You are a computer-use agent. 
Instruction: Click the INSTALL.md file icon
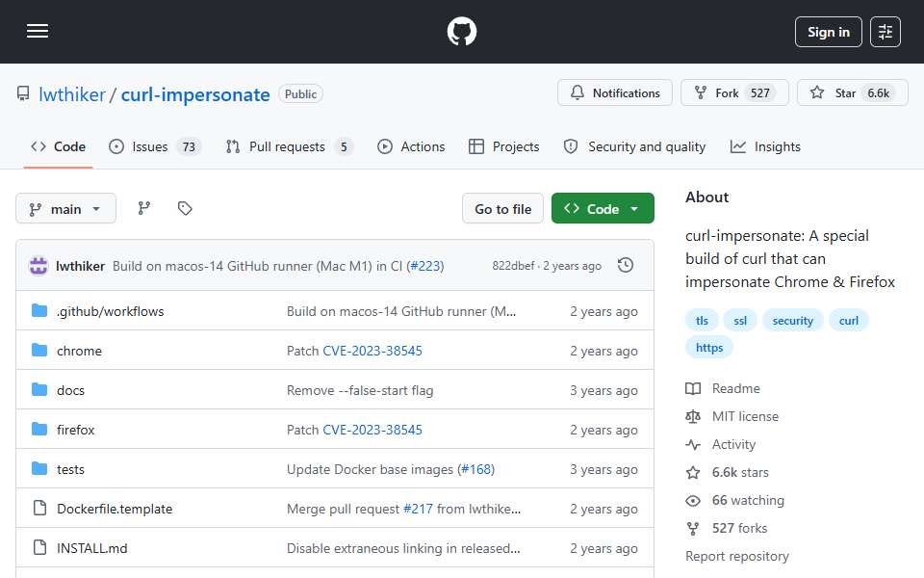click(39, 548)
